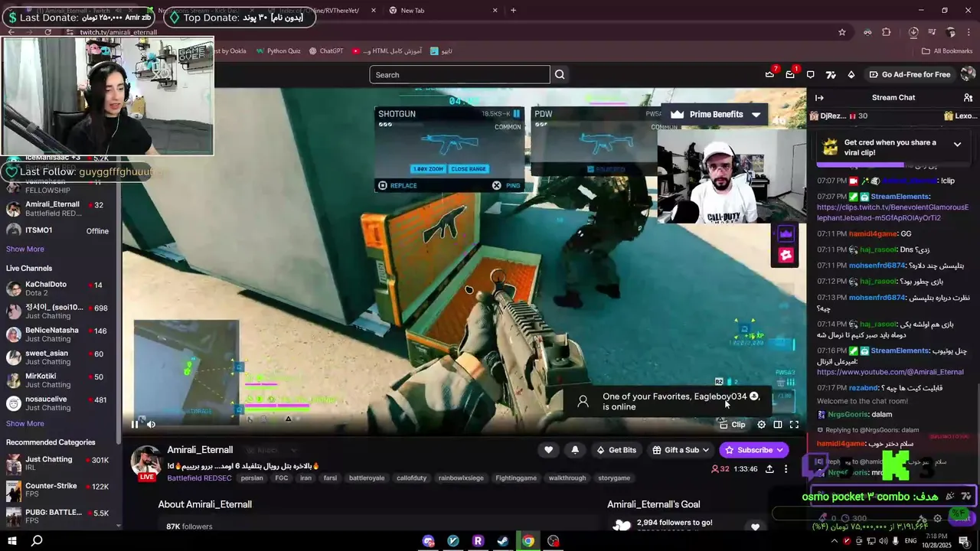Open Python Quiz bookmark
The image size is (980, 551).
click(x=278, y=51)
